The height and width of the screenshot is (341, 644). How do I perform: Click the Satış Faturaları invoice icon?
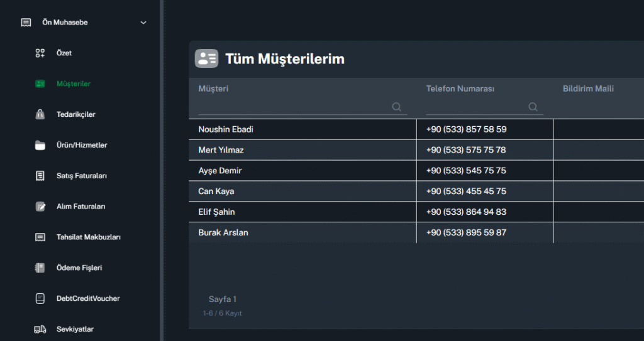[x=40, y=176]
